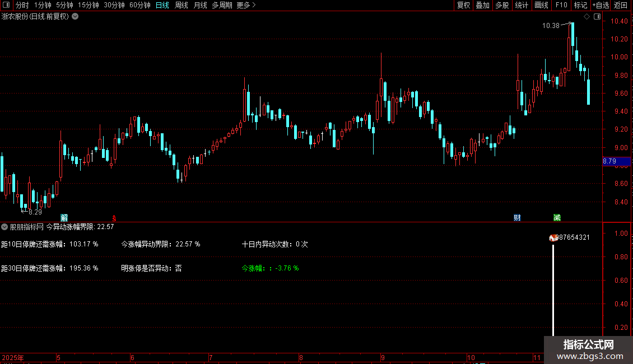Click the 10.38 high price label
Screen dimensions: 633x364
[551, 25]
